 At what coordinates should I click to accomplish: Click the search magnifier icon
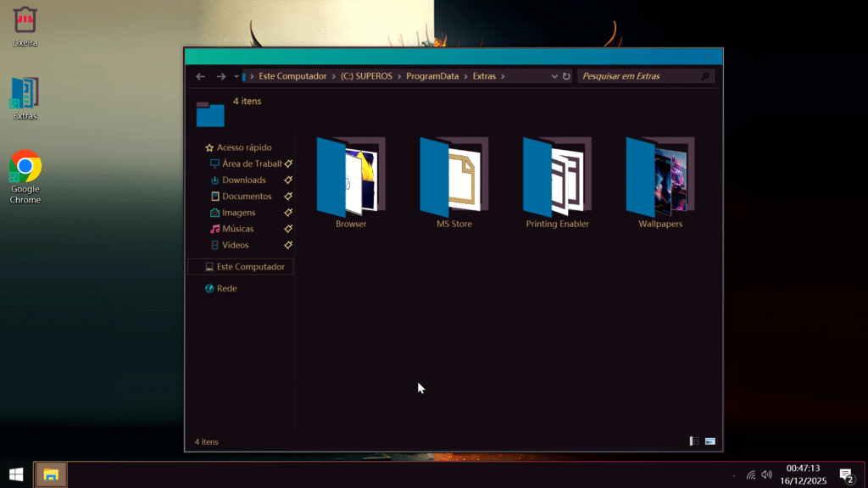pos(705,76)
